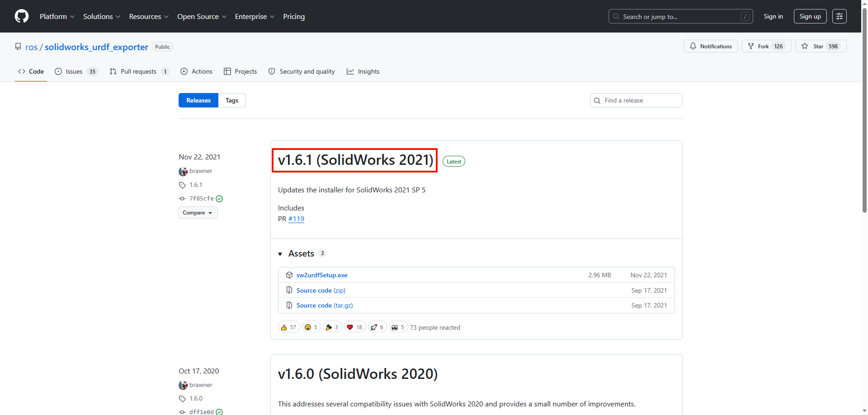868x415 pixels.
Task: Open brawner's profile for v1.6.1 release
Action: click(201, 171)
